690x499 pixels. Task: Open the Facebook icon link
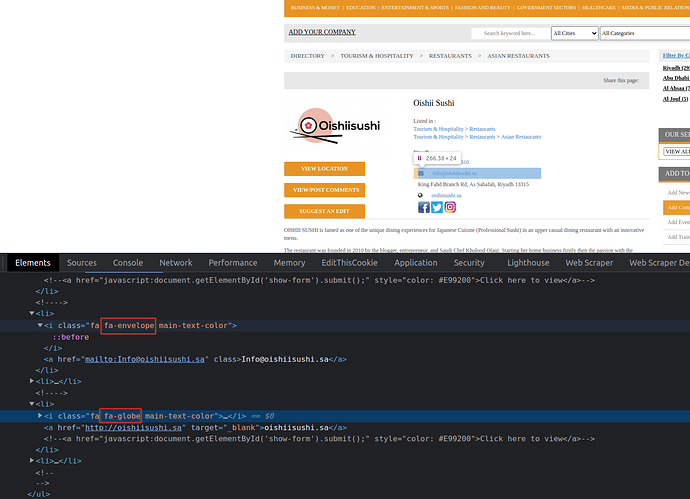click(x=423, y=208)
